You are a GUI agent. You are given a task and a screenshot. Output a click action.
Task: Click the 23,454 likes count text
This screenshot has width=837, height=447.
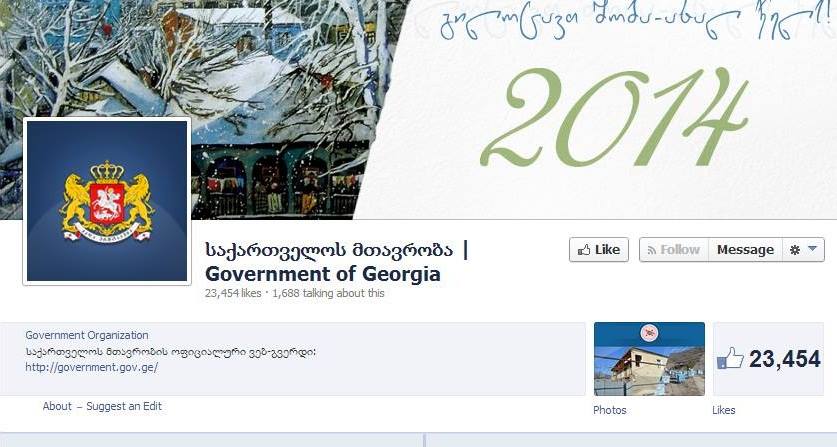click(x=233, y=293)
